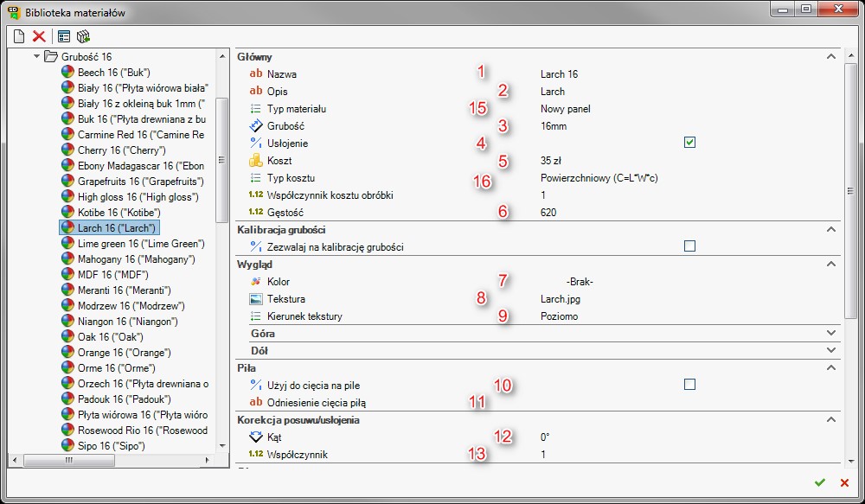Click the import materials box icon
865x504 pixels.
84,36
